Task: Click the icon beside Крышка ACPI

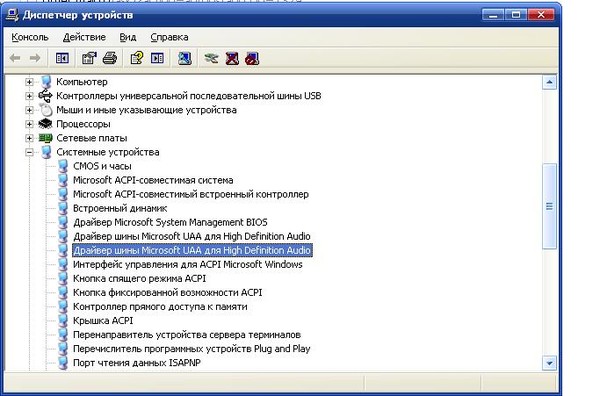Action: point(63,321)
